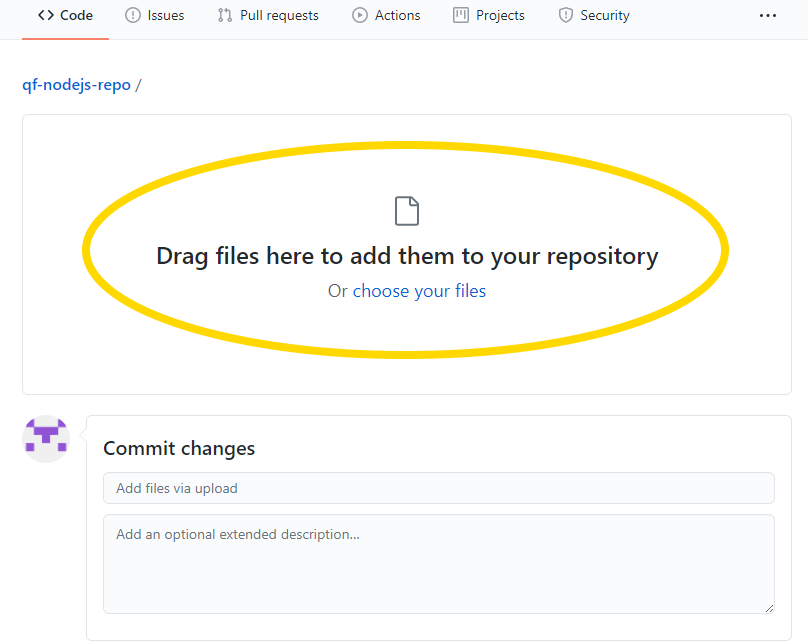This screenshot has height=642, width=808.
Task: Click the Security shield icon
Action: [566, 15]
